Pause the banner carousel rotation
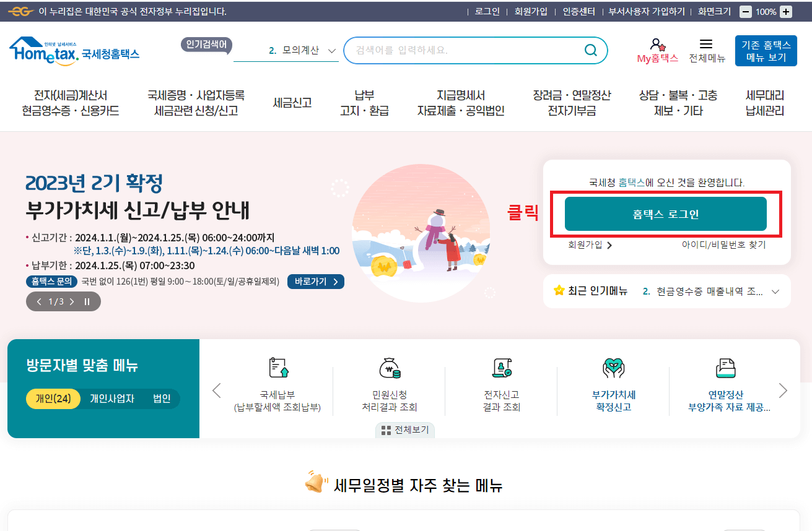Image resolution: width=812 pixels, height=531 pixels. pos(87,301)
